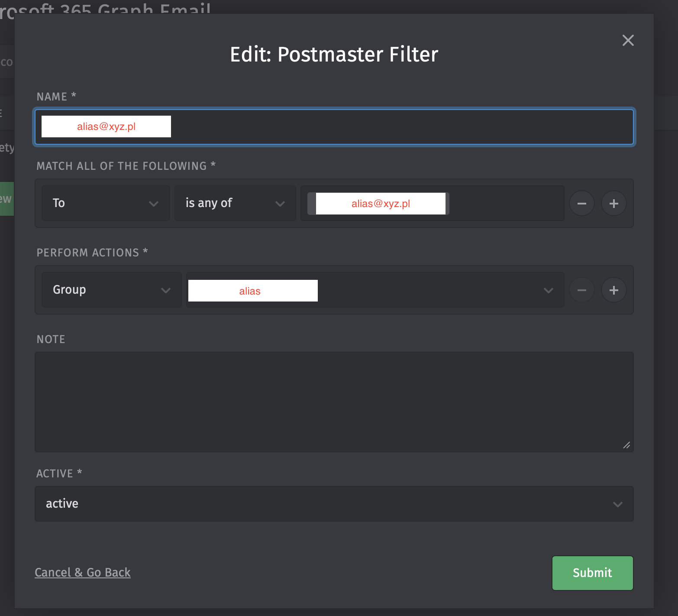Click the green button behind the dialog

pyautogui.click(x=7, y=199)
